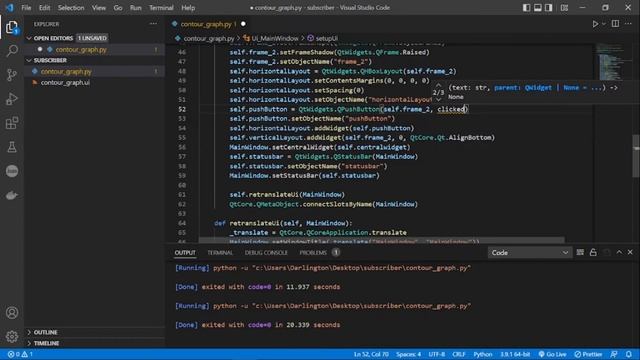
Task: Select contour_graph.py under Open Editors
Action: point(81,49)
